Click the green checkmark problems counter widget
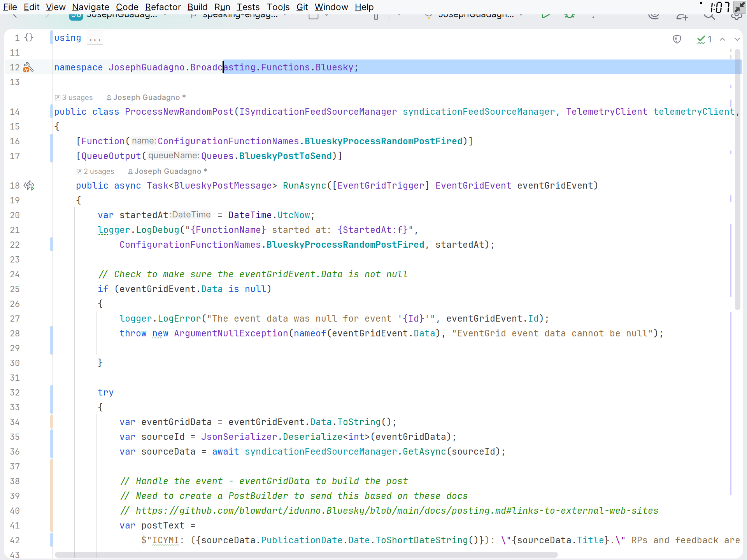 704,39
